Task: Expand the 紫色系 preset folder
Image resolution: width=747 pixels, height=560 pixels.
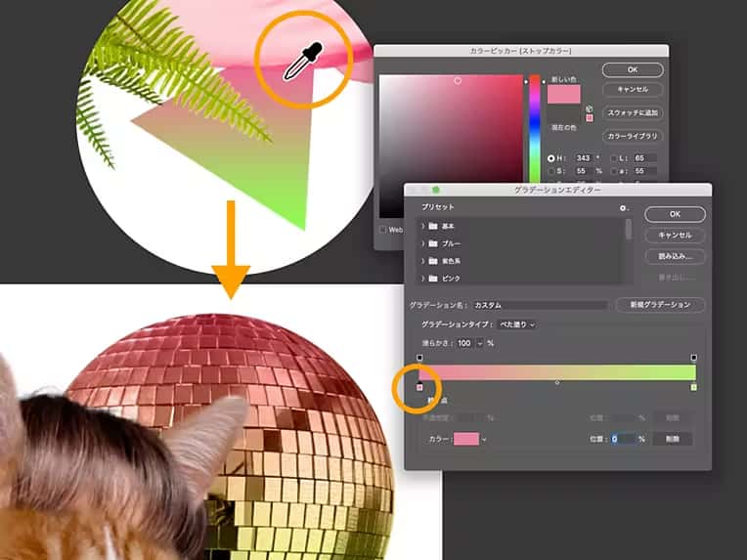Action: [422, 261]
